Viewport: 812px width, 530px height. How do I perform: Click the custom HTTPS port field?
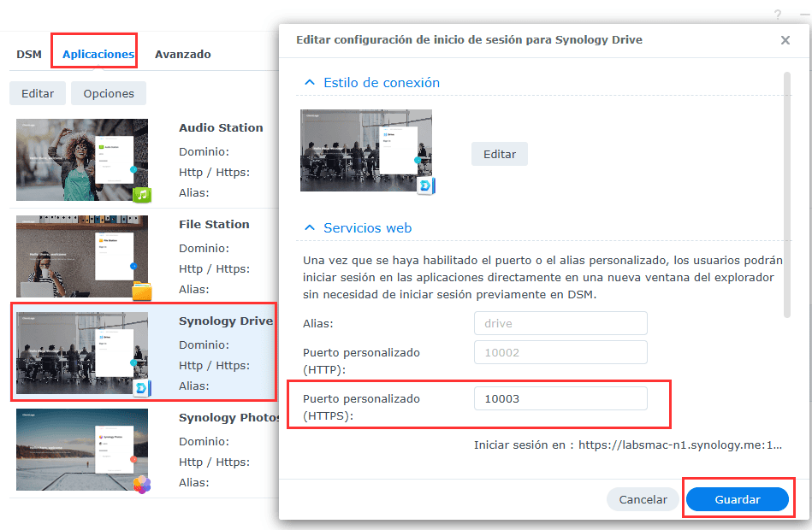(560, 399)
